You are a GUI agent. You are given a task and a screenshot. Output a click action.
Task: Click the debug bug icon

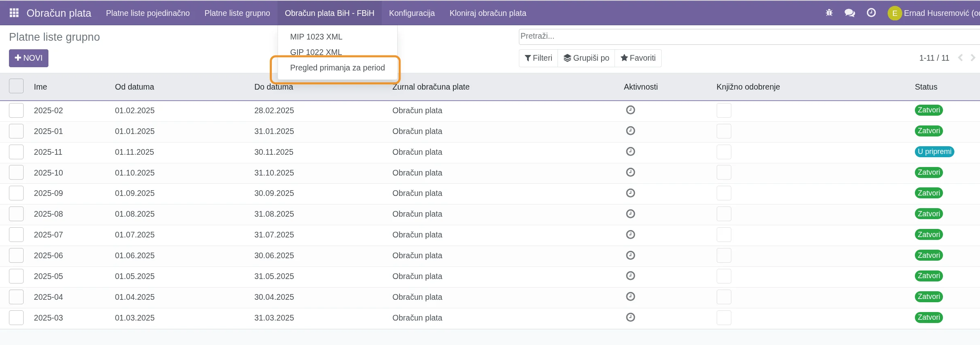pos(829,13)
